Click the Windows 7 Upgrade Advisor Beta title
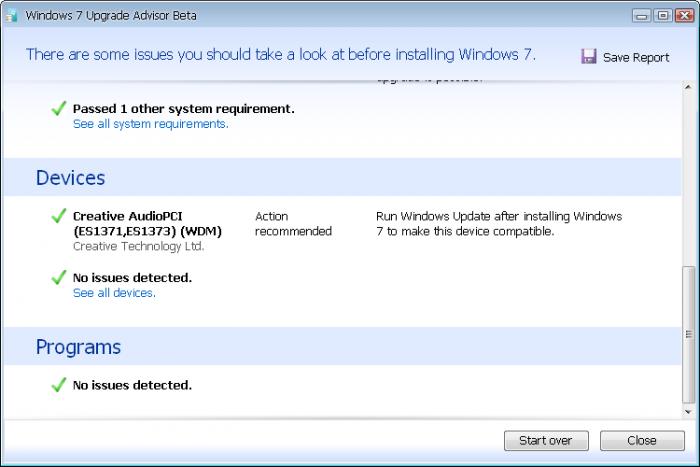This screenshot has width=700, height=467. (111, 15)
